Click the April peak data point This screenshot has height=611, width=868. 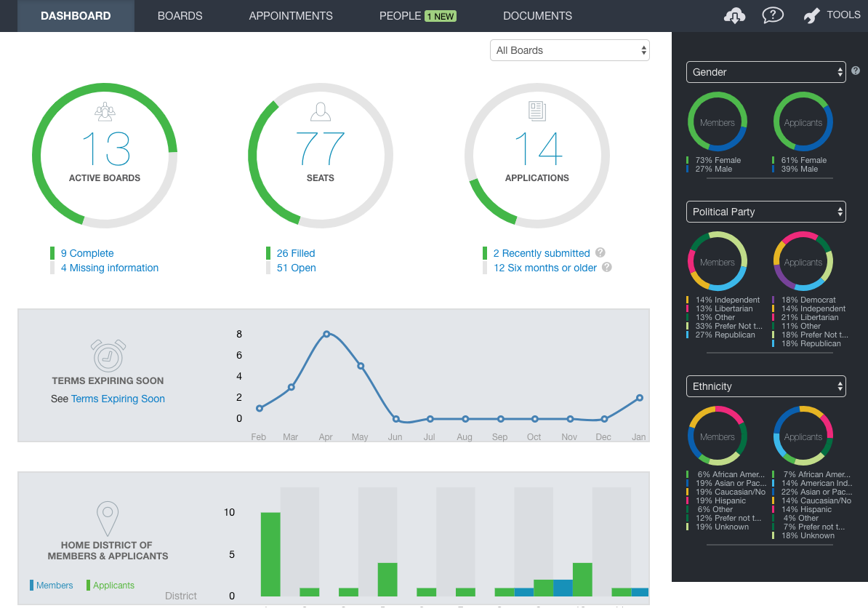(x=326, y=334)
